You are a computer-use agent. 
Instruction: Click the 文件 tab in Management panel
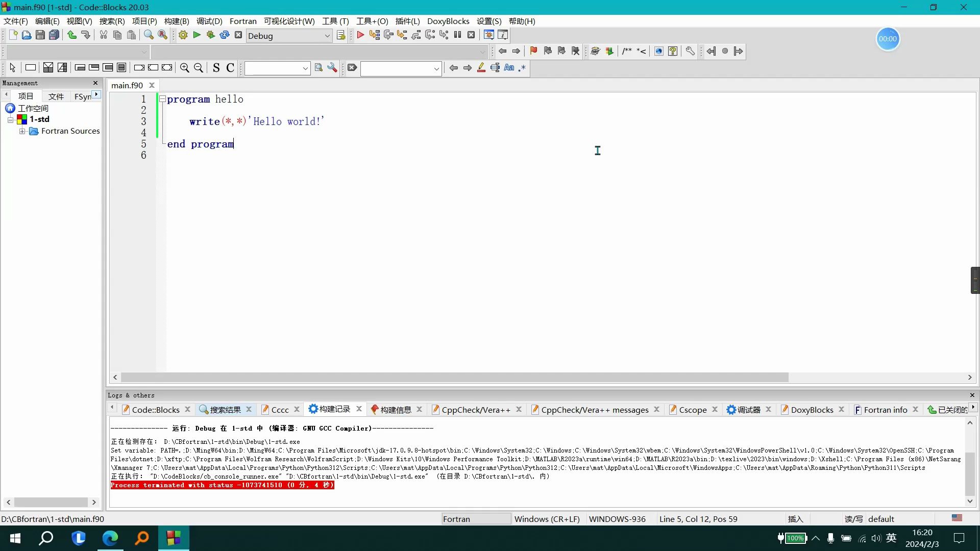tap(56, 96)
